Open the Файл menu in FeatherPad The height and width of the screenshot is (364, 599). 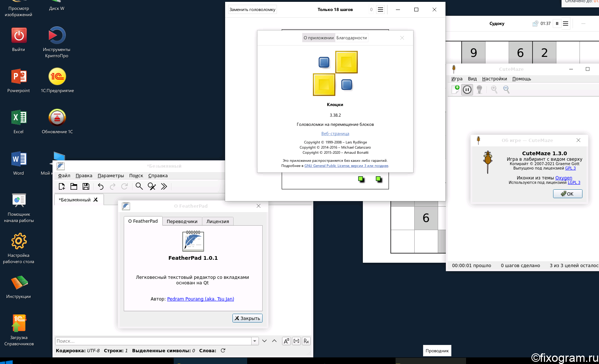(64, 176)
